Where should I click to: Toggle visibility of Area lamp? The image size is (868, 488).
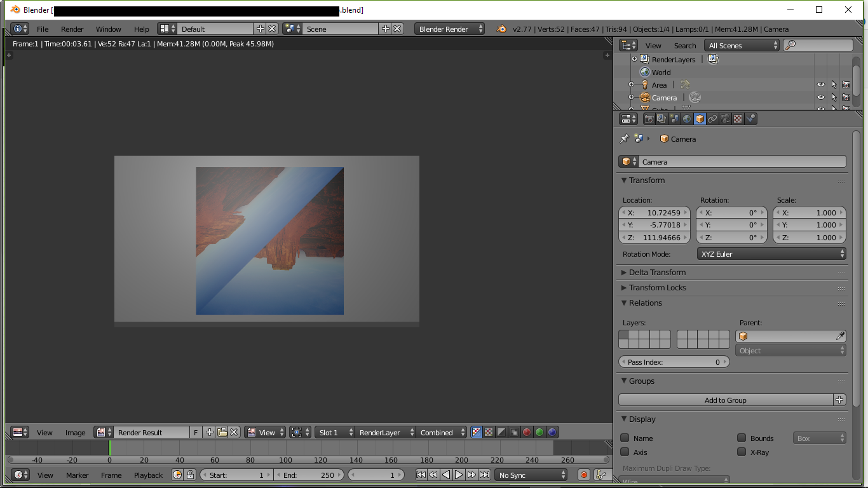821,85
